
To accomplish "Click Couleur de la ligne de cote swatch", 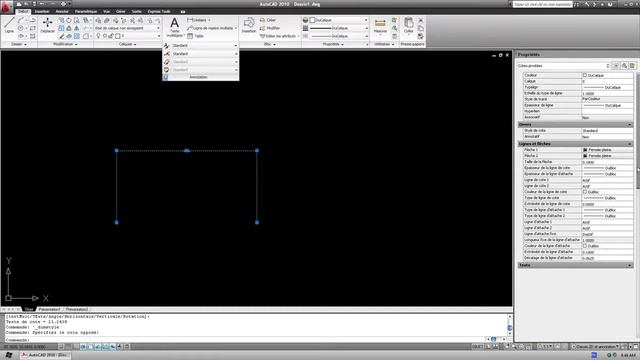I will [x=584, y=192].
